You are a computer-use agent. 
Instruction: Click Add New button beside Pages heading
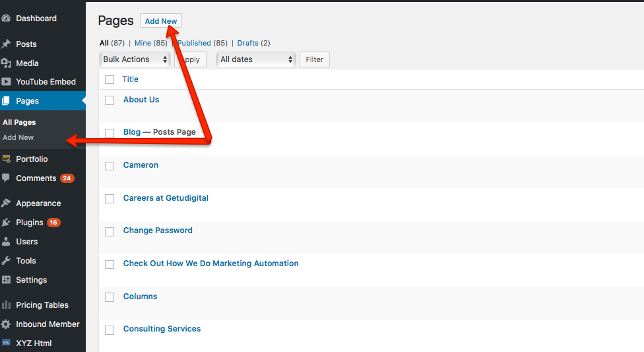click(x=160, y=21)
